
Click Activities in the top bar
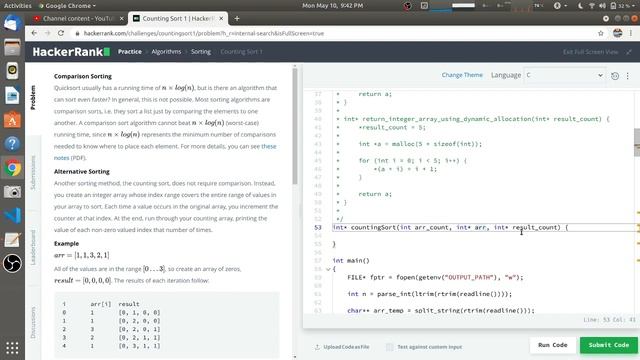[18, 6]
